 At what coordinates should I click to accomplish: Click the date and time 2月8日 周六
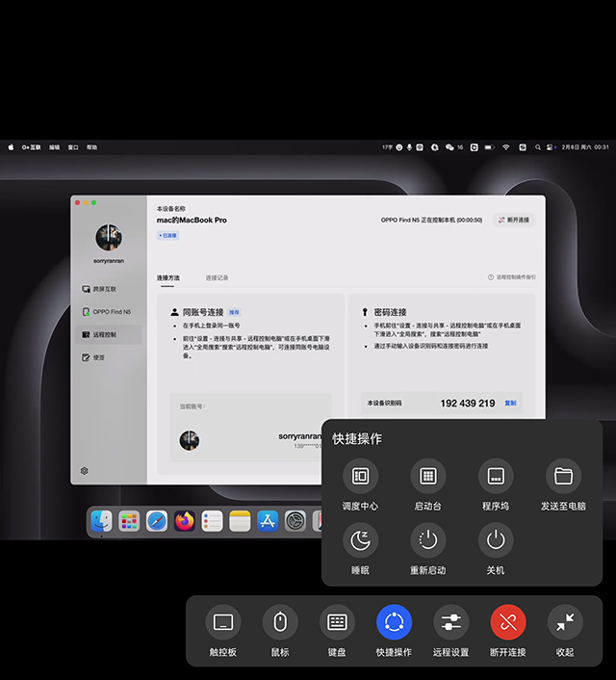click(x=585, y=147)
